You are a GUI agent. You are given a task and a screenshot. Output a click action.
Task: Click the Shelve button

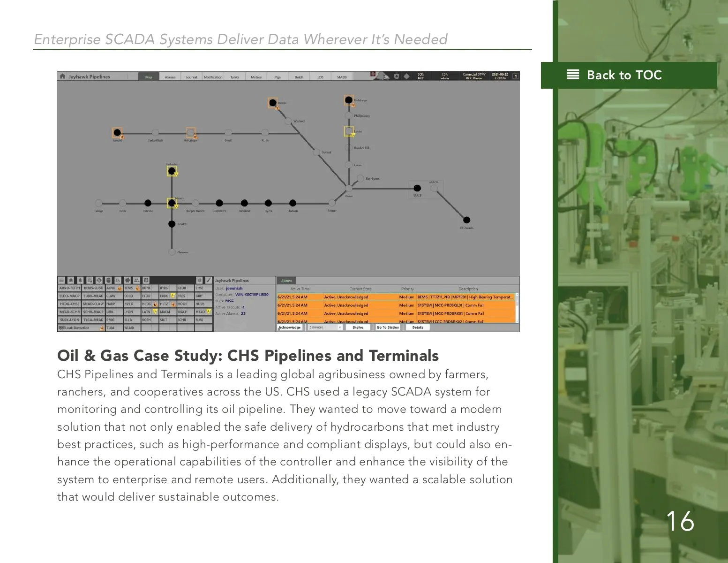pos(358,327)
